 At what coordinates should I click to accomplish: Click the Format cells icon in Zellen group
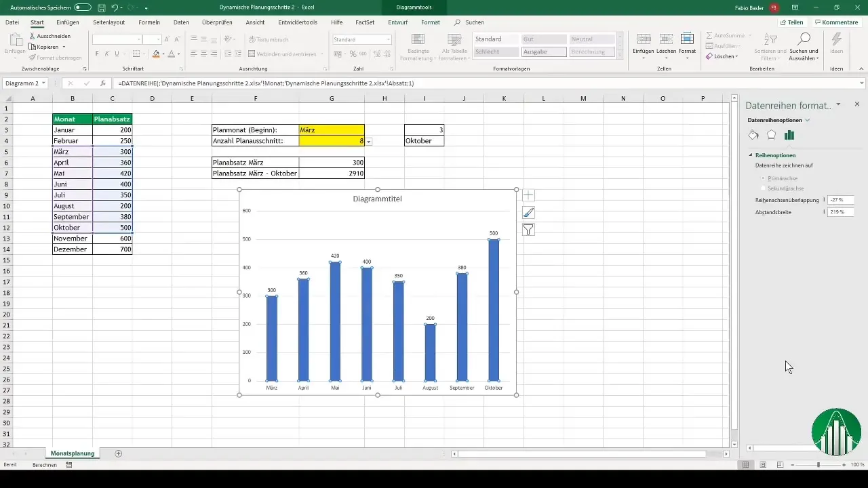(x=687, y=39)
